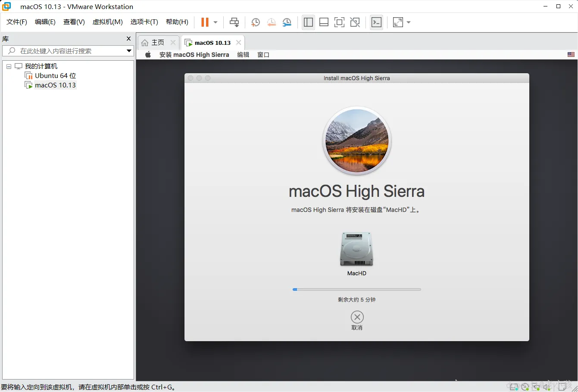
Task: Click the network adapter status icon
Action: pyautogui.click(x=536, y=386)
